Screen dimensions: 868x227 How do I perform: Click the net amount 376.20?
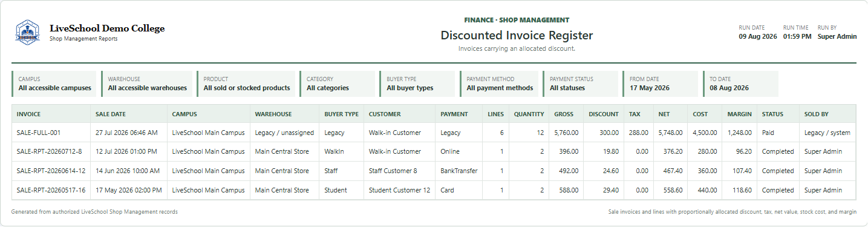pyautogui.click(x=673, y=152)
